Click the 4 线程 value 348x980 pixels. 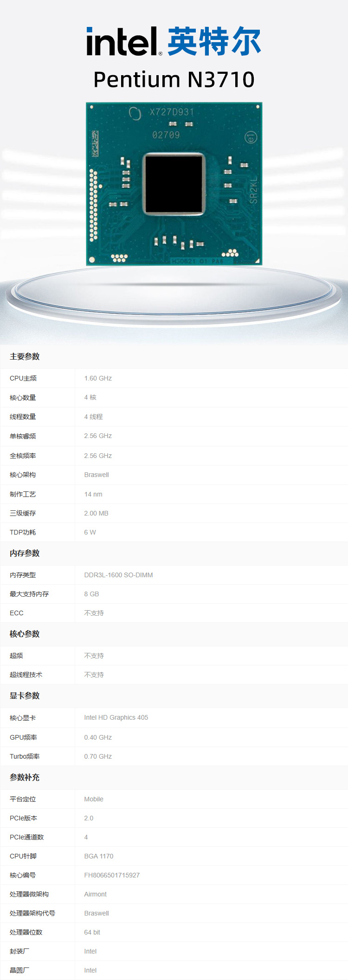93,417
